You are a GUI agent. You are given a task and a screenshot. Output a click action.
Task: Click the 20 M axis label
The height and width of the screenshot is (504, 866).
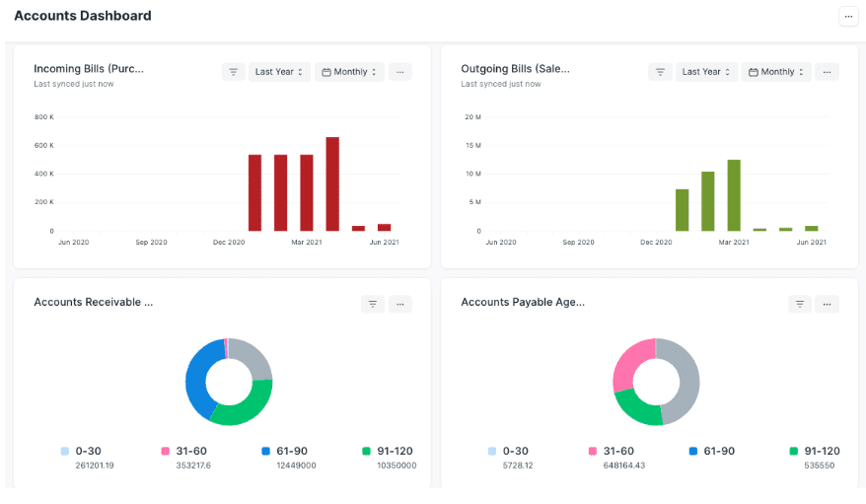coord(472,117)
